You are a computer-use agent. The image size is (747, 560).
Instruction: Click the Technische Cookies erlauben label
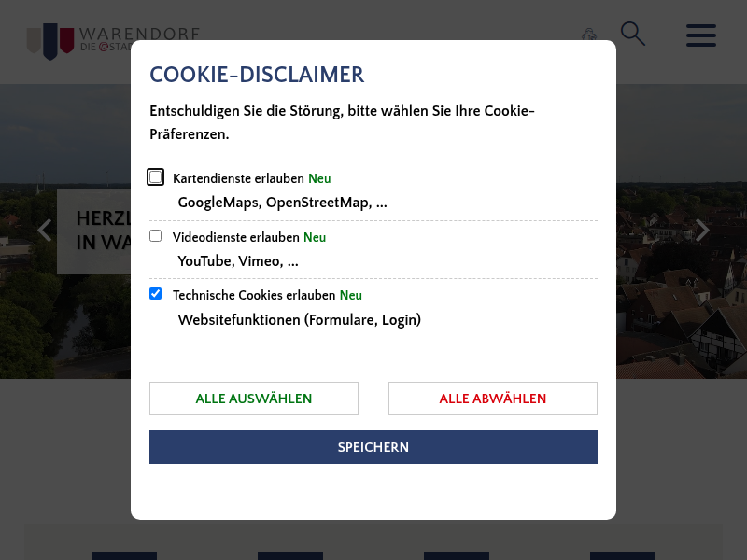(x=254, y=295)
